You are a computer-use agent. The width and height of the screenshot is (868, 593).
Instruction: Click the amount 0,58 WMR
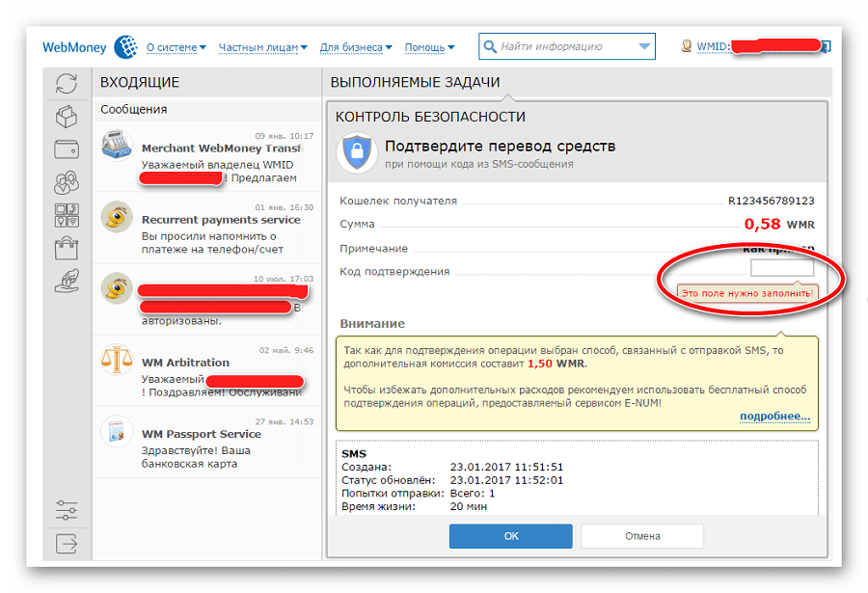[x=779, y=225]
